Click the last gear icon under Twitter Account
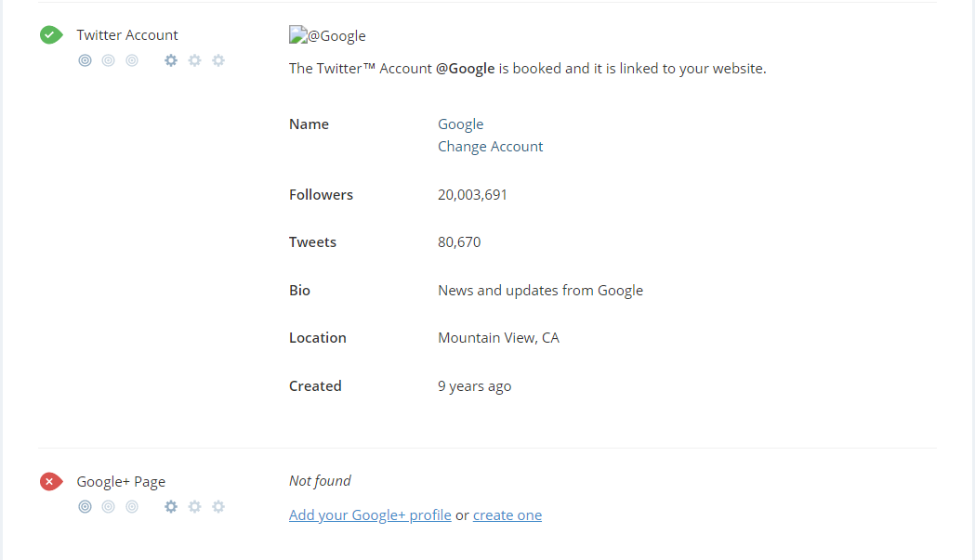Viewport: 975px width, 560px height. 218,60
